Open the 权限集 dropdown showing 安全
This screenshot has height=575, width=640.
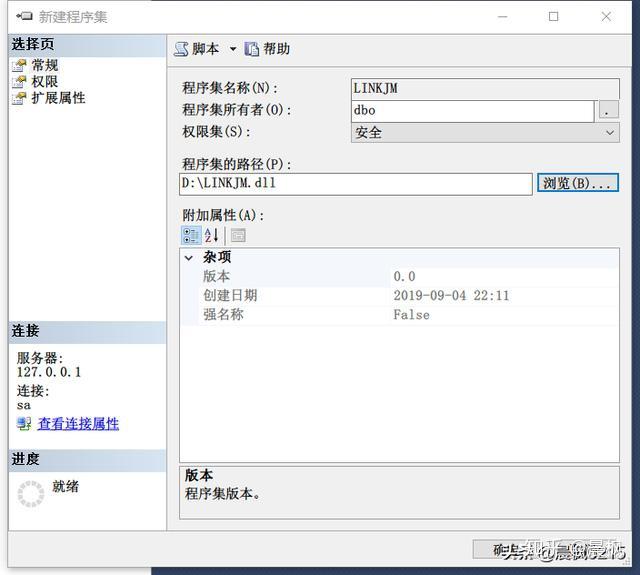click(485, 133)
